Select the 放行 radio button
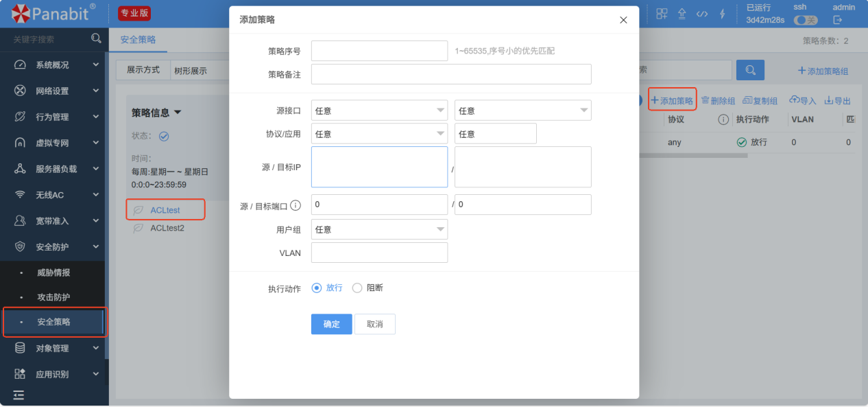 click(317, 288)
